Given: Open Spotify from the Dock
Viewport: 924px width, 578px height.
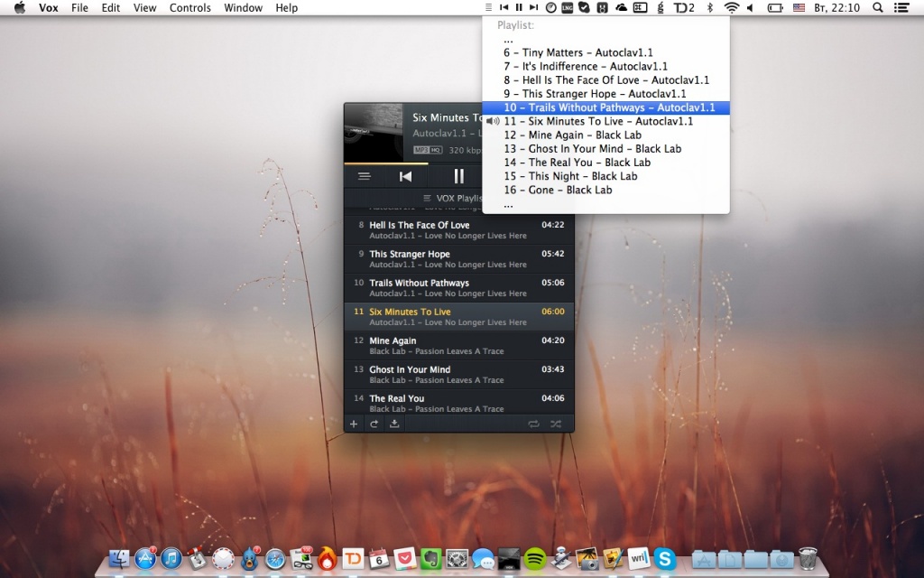Looking at the screenshot, I should point(534,558).
